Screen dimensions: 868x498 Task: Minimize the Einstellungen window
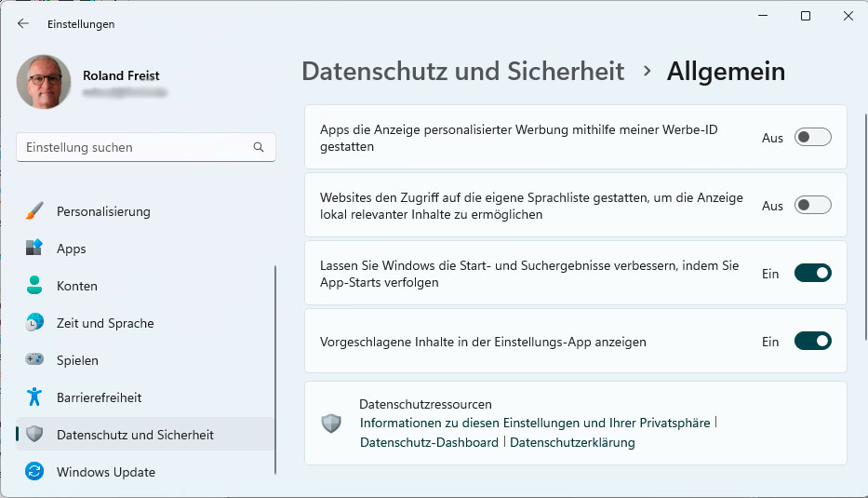click(x=763, y=16)
